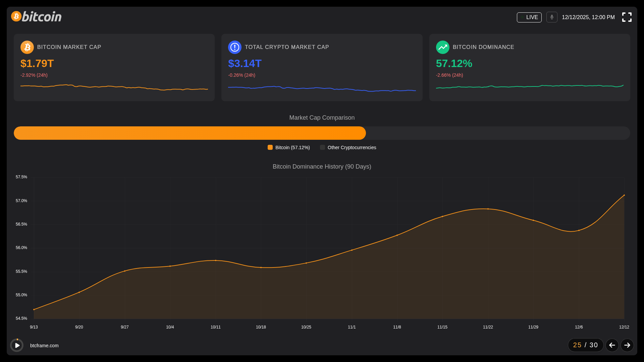The height and width of the screenshot is (362, 644).
Task: Click the Bitcoin Market Cap sparkline
Action: pos(114,87)
